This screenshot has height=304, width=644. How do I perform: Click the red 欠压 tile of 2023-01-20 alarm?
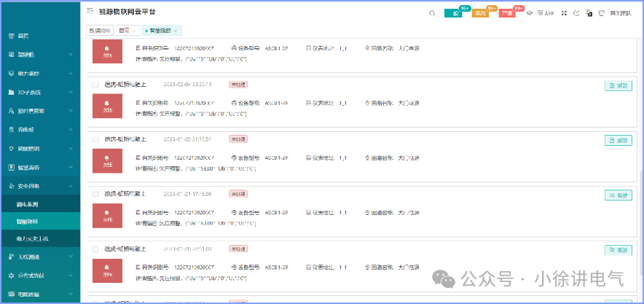107,270
